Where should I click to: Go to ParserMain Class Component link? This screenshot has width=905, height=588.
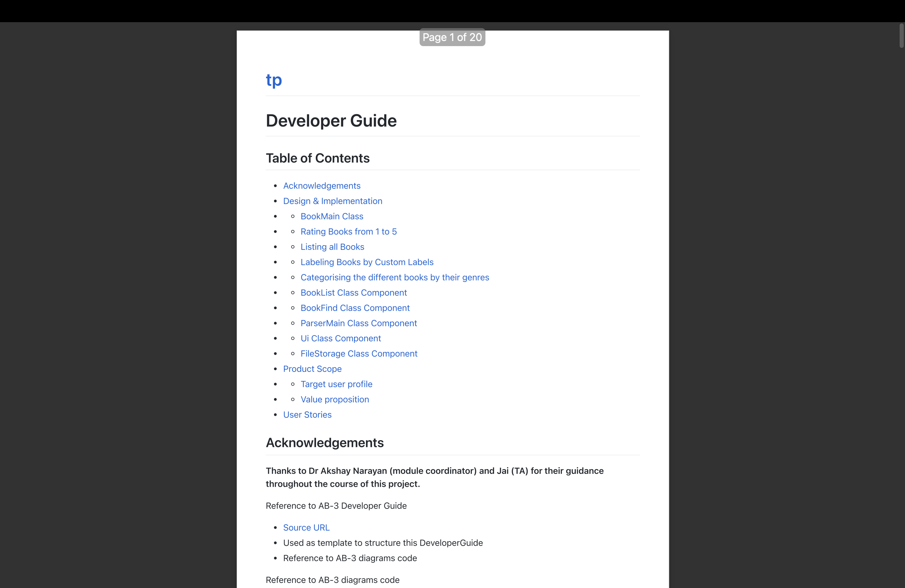click(359, 323)
